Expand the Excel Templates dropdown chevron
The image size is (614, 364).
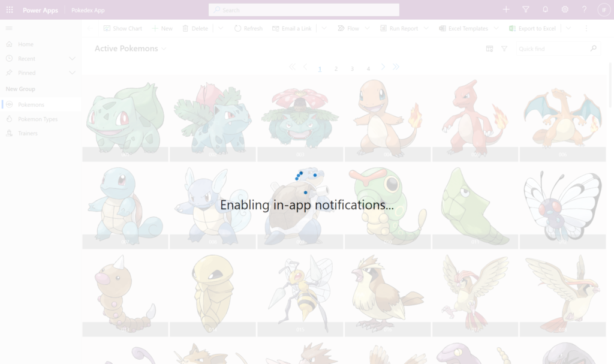tap(496, 28)
